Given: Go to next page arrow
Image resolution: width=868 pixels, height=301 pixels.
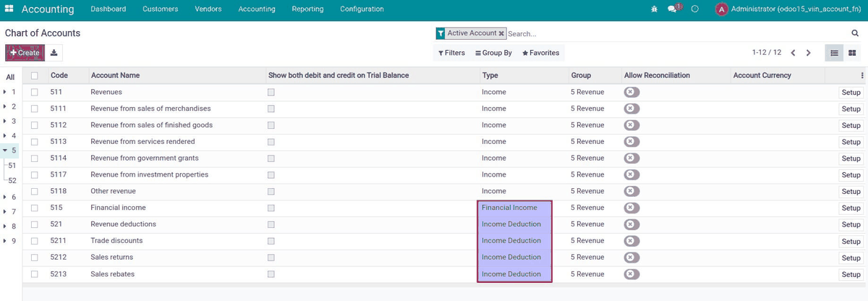Looking at the screenshot, I should [x=809, y=53].
